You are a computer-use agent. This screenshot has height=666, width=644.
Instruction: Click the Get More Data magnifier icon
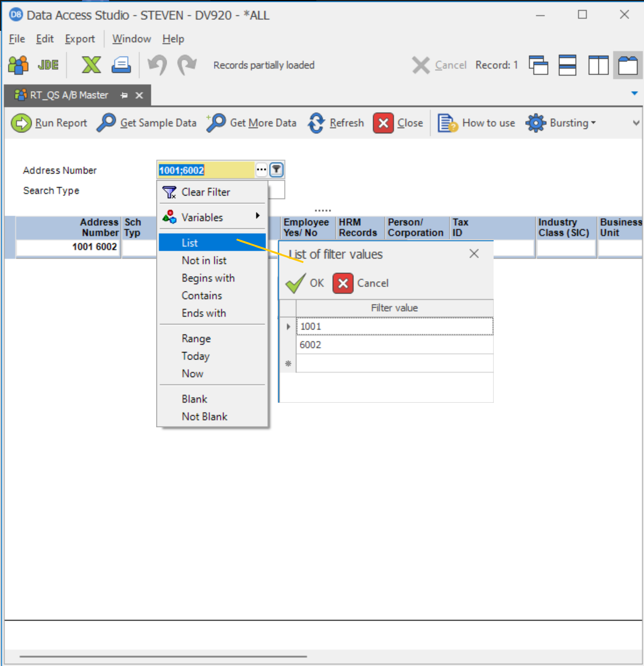pyautogui.click(x=216, y=123)
